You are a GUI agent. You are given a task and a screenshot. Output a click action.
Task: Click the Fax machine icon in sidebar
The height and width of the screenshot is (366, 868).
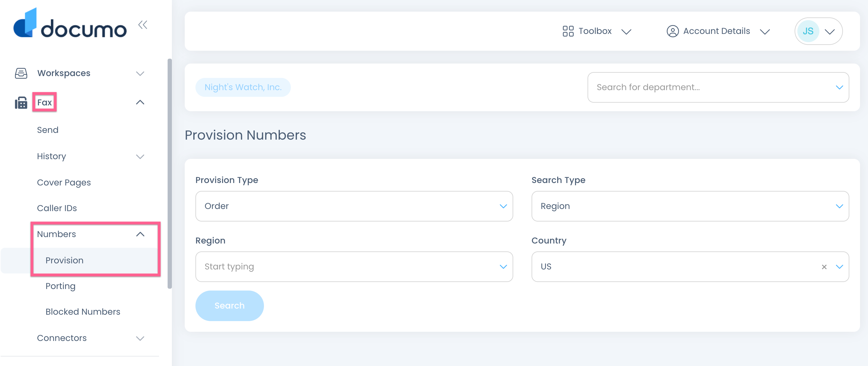[x=20, y=102]
